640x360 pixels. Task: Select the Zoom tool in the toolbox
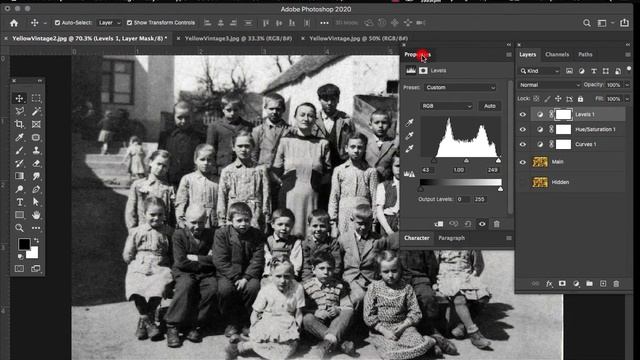click(x=19, y=228)
